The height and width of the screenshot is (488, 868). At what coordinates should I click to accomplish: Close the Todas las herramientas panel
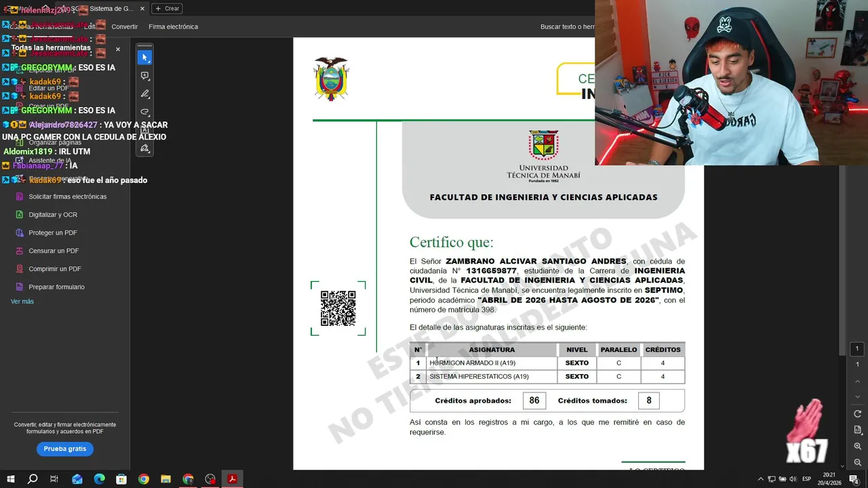pyautogui.click(x=117, y=49)
